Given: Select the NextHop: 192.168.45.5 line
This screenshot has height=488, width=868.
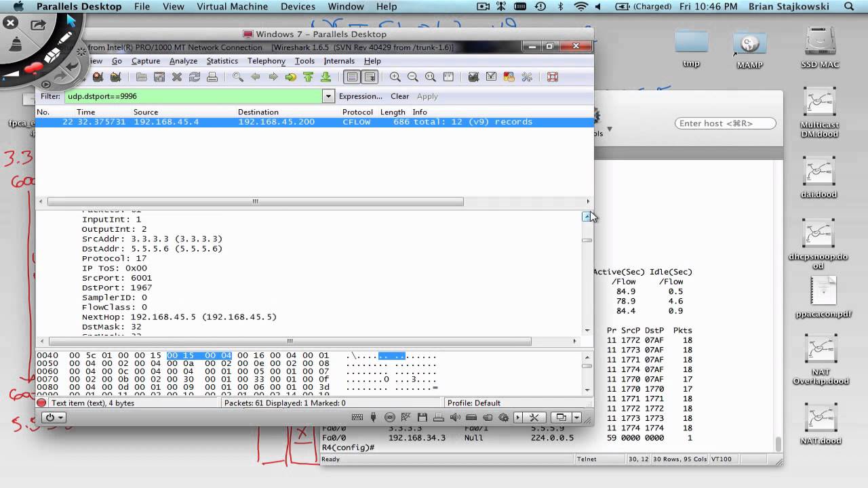Looking at the screenshot, I should point(179,317).
